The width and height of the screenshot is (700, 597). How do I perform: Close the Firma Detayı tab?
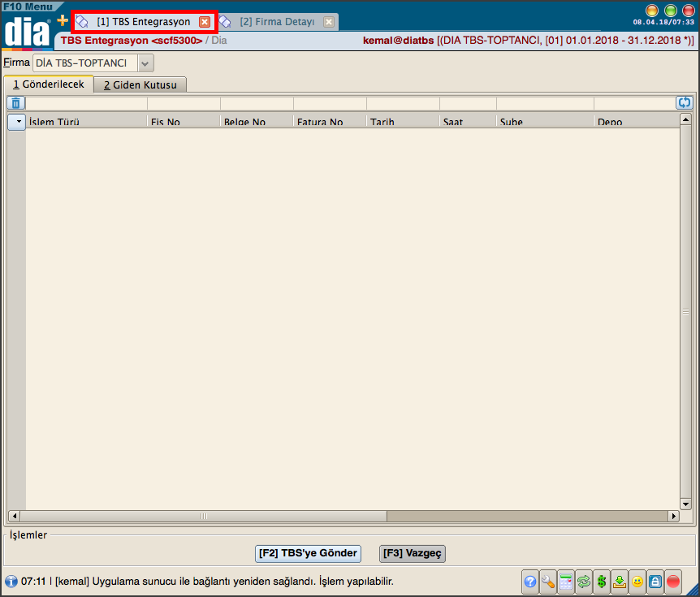329,22
